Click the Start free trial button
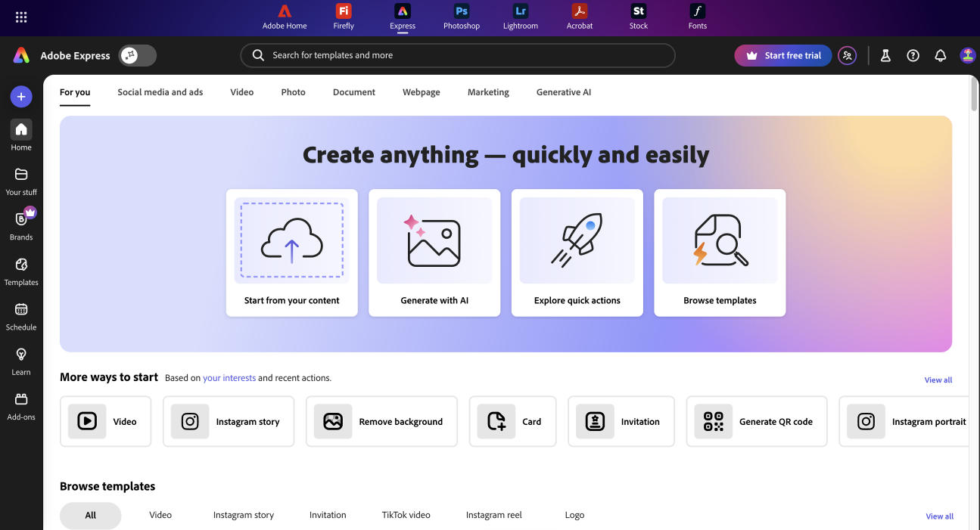This screenshot has width=980, height=530. [782, 54]
